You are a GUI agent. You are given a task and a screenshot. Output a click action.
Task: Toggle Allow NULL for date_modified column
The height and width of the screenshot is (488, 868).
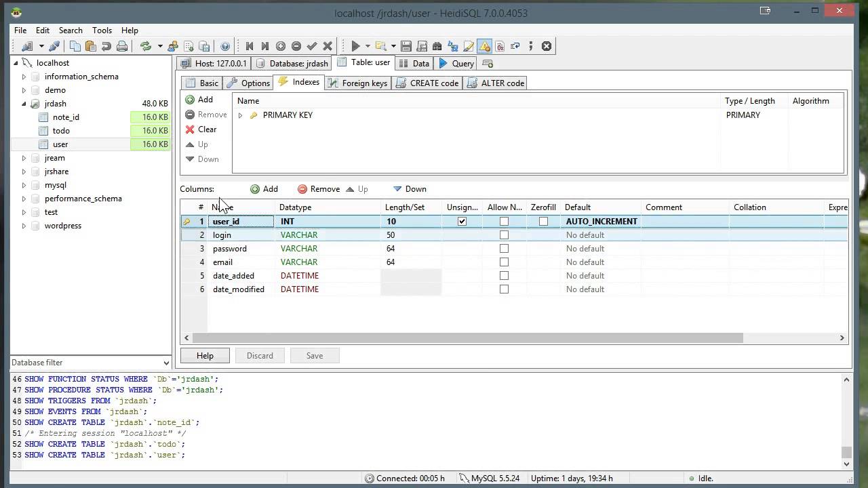(x=504, y=289)
